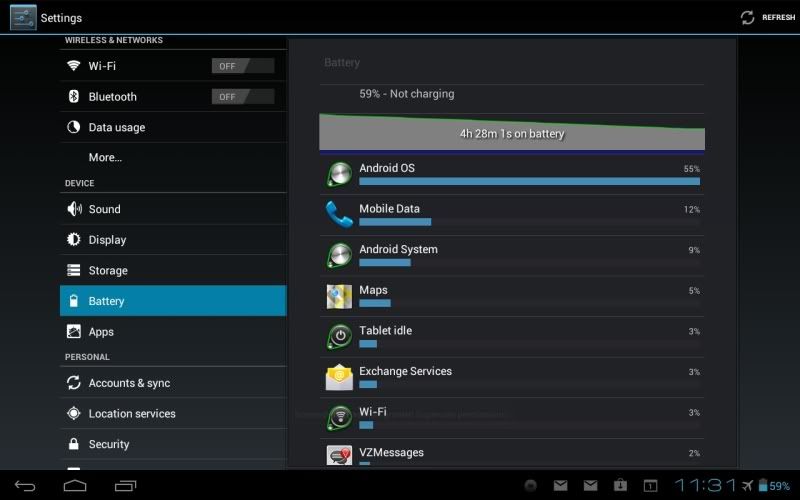Tap the Home navigation button
800x500 pixels.
(x=75, y=485)
